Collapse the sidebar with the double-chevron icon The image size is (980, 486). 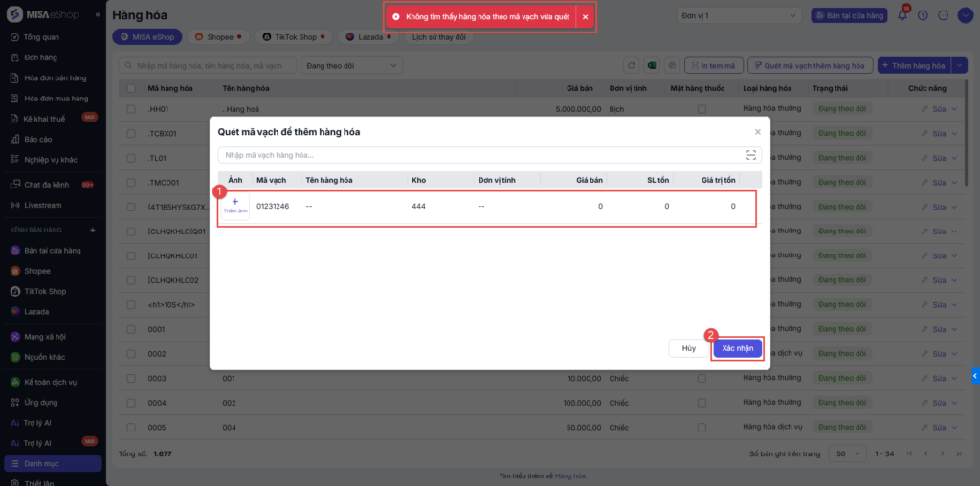[98, 14]
